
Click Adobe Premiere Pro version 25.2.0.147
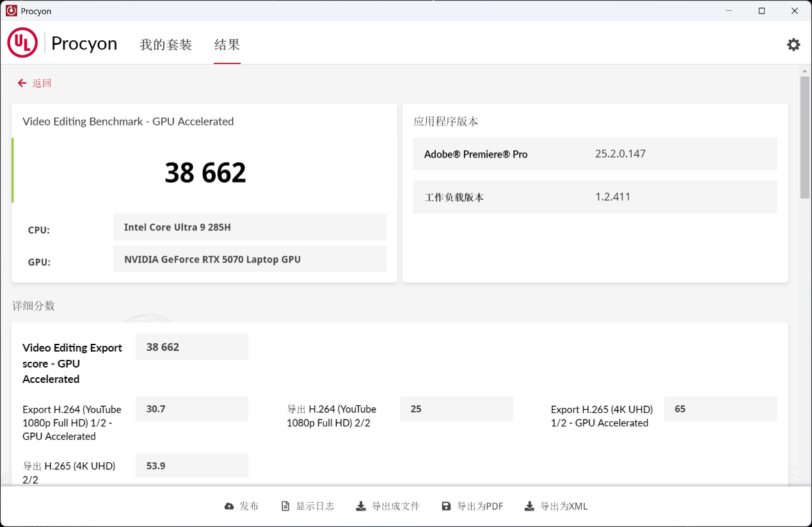620,154
